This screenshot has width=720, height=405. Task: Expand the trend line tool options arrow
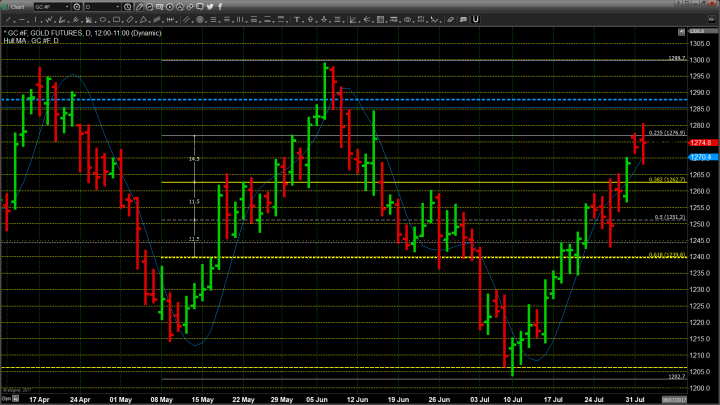tap(14, 22)
